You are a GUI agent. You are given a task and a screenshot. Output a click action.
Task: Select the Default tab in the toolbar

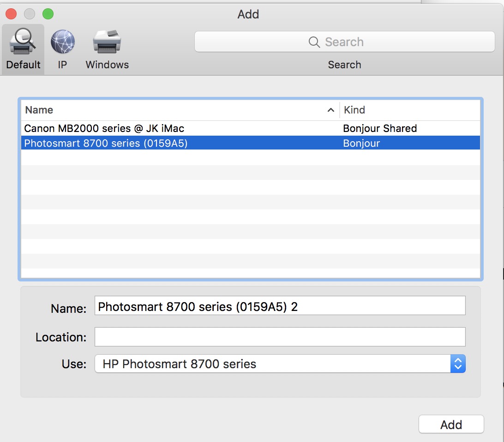click(23, 48)
